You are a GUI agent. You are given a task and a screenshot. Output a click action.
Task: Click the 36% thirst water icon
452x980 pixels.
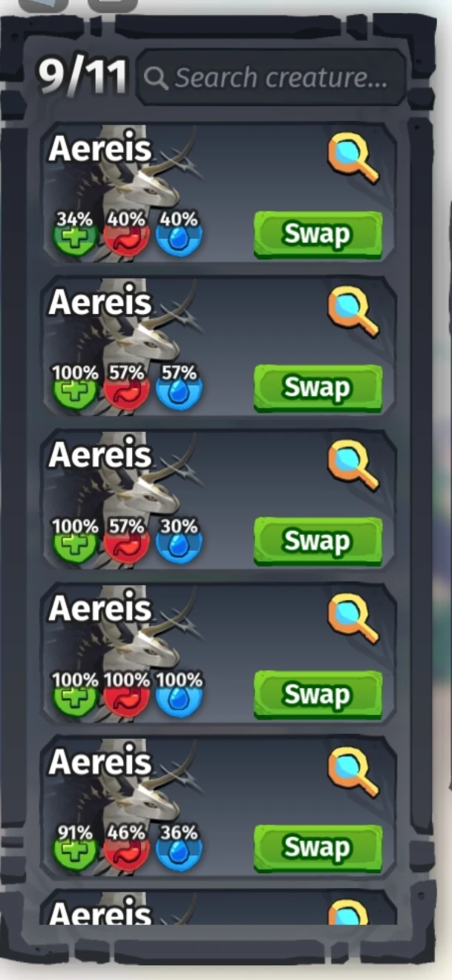179,851
